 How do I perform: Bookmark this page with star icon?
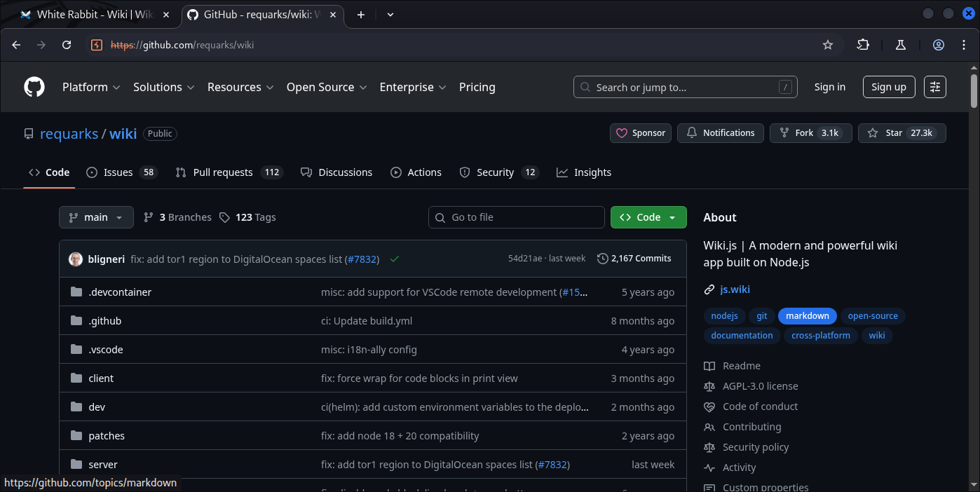(x=828, y=45)
